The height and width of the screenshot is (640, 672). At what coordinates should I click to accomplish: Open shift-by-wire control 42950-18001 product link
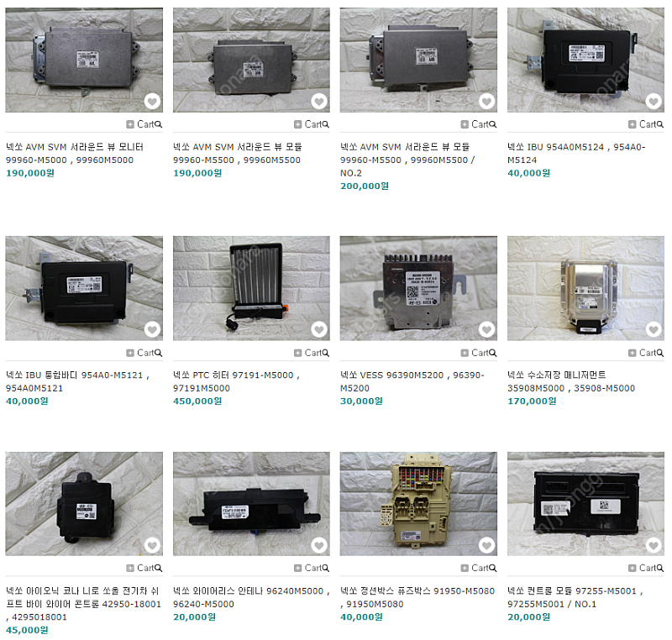(83, 604)
